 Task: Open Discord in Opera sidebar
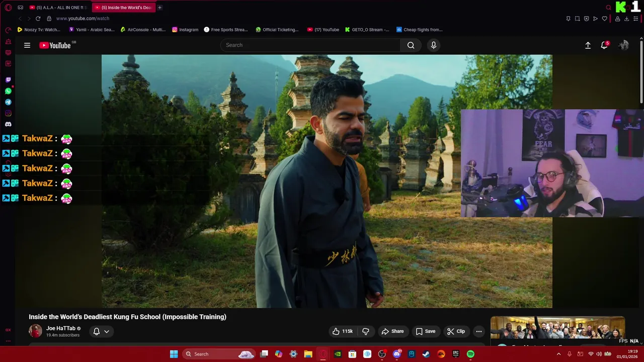(x=8, y=124)
